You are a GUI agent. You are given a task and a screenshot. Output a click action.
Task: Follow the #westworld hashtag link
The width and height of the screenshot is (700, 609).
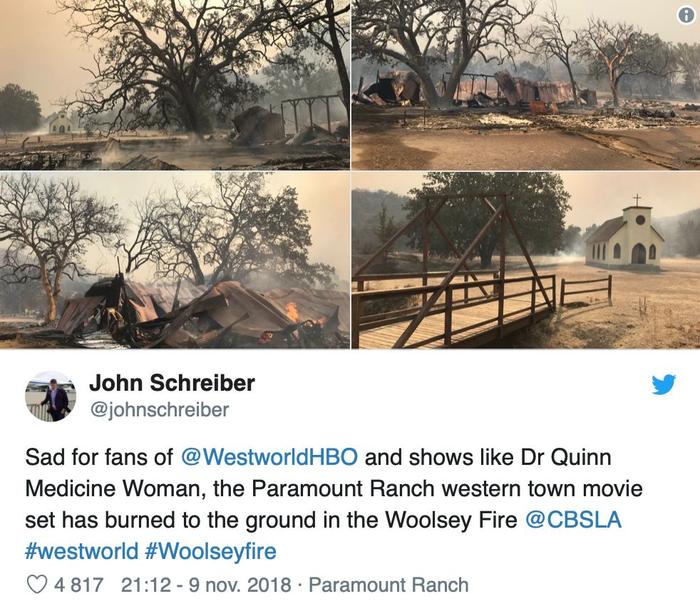coord(82,551)
